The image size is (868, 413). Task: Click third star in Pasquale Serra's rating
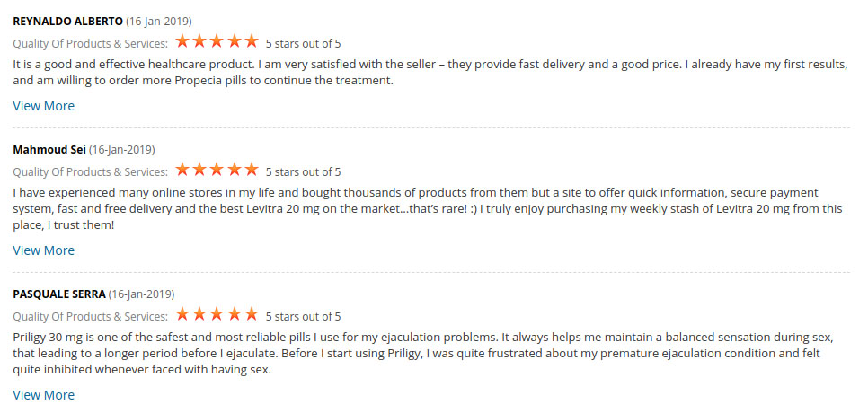tap(217, 315)
